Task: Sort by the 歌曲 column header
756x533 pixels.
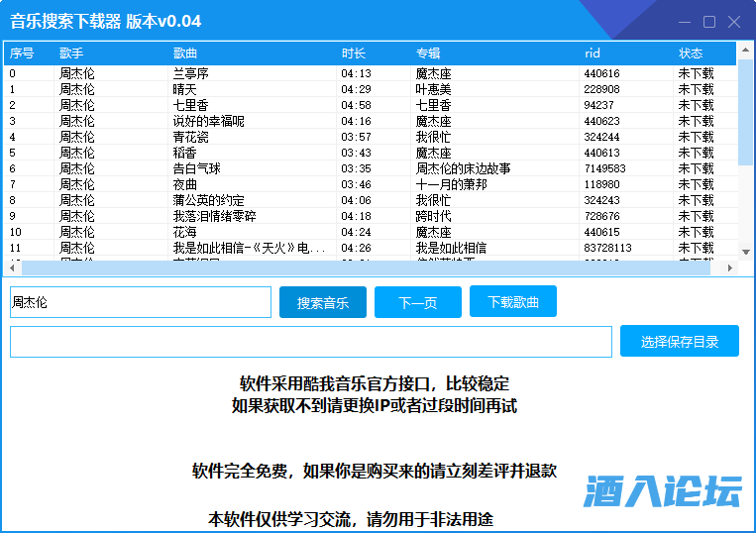Action: click(185, 53)
